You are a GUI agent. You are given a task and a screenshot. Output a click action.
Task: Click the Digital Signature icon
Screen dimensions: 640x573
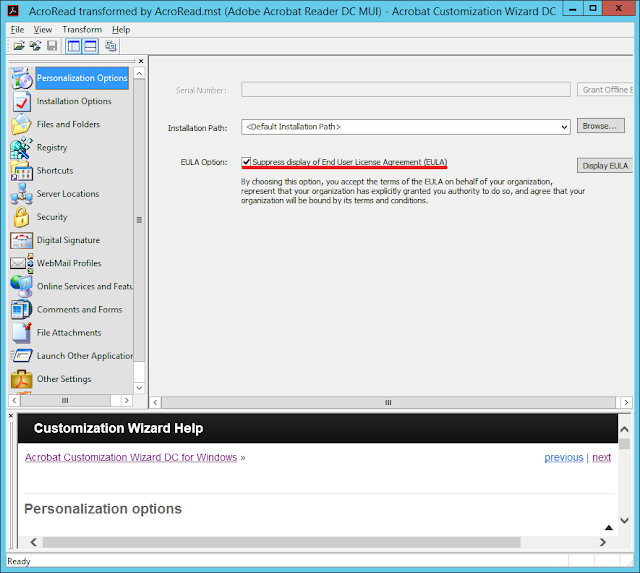[x=21, y=240]
